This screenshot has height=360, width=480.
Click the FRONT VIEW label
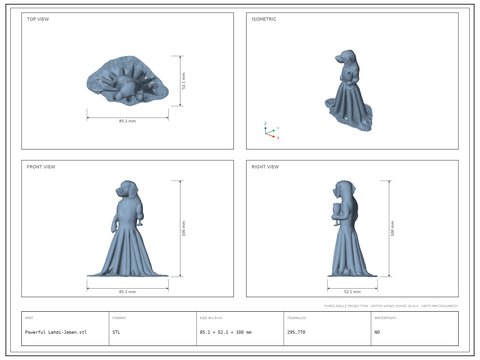(x=41, y=167)
